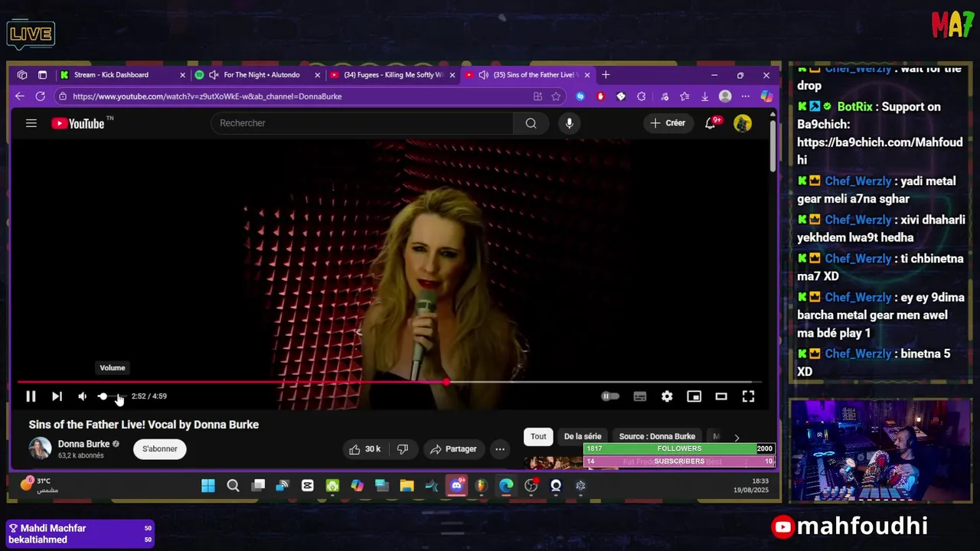Open the Donna Burke channel name link
This screenshot has width=980, height=551.
click(83, 444)
